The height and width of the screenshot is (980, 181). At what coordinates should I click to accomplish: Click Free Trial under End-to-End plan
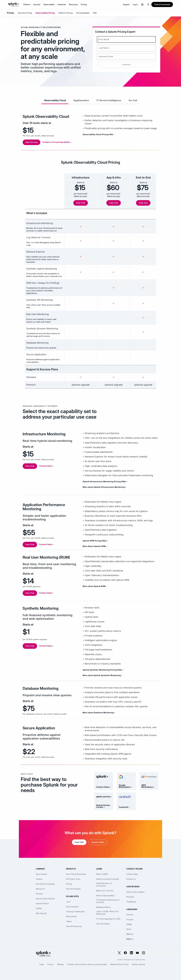coord(143,203)
